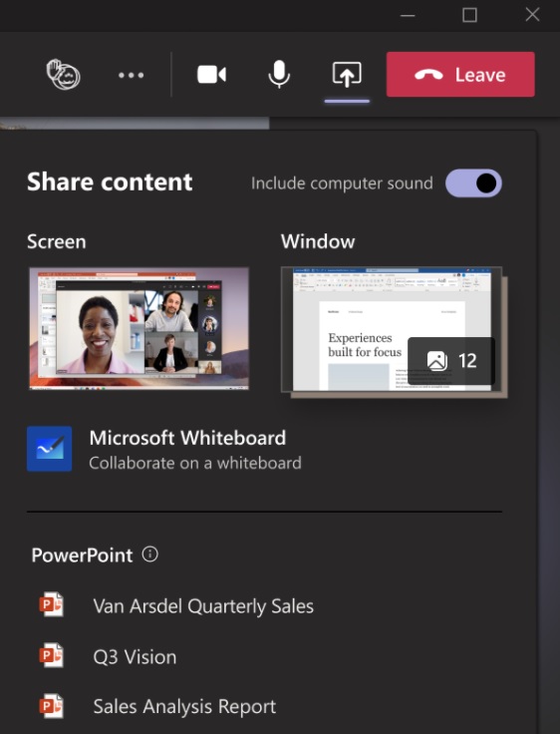This screenshot has height=734, width=560.
Task: Click the Share content heading
Action: tap(110, 182)
